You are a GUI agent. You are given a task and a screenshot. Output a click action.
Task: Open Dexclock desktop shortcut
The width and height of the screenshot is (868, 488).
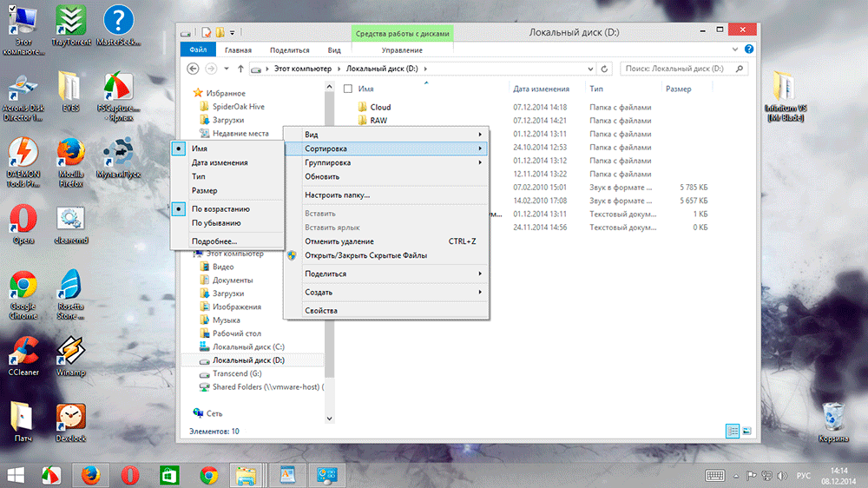[70, 423]
